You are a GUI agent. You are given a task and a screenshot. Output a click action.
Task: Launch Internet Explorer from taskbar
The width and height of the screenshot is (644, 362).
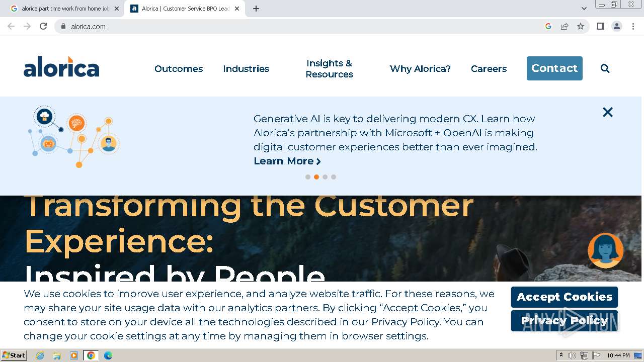click(x=40, y=355)
